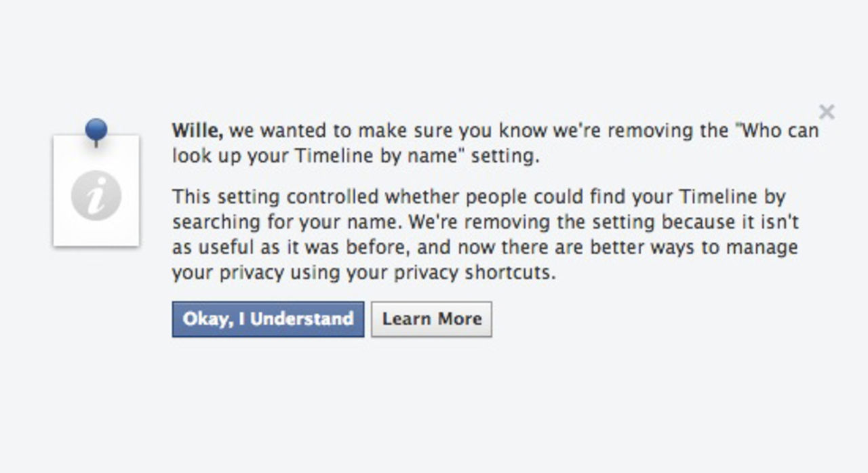The height and width of the screenshot is (473, 868).
Task: Click the bold name "Wille,"
Action: [197, 130]
